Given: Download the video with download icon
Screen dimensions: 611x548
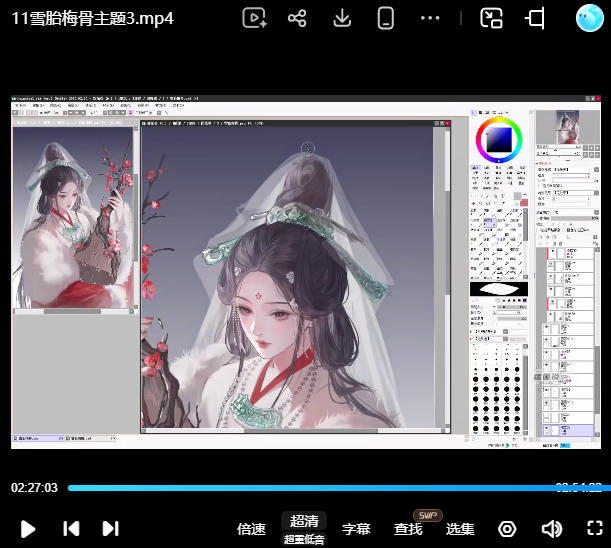Looking at the screenshot, I should click(342, 18).
